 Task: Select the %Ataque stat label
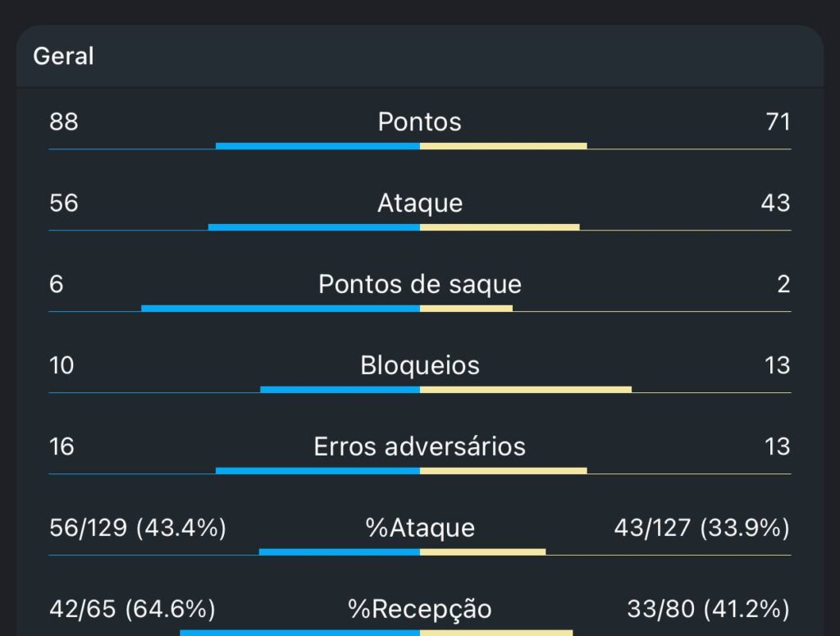pos(419,528)
